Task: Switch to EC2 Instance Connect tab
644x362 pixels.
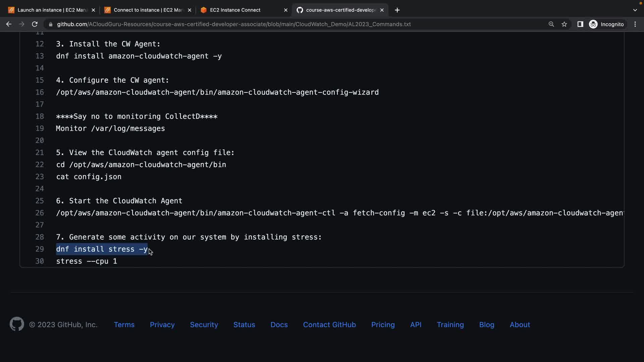Action: [235, 10]
